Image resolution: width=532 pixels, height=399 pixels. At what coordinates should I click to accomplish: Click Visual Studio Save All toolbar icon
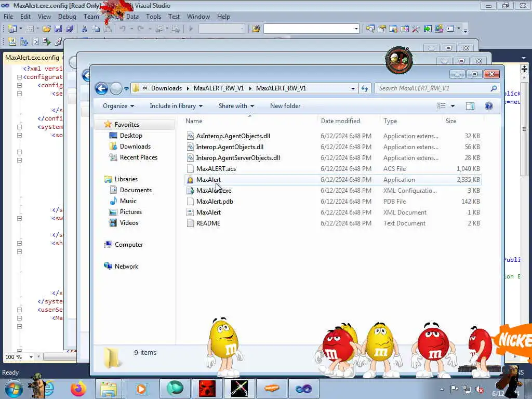[70, 29]
